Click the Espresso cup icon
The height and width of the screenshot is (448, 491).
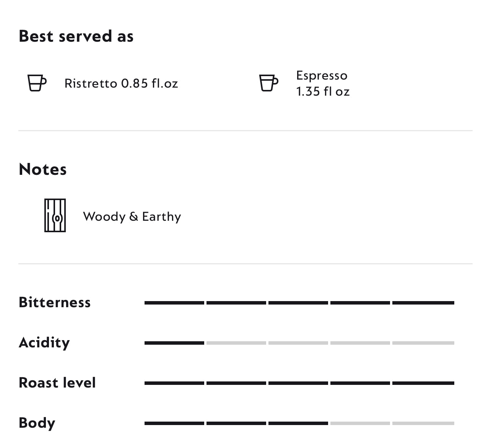(268, 83)
